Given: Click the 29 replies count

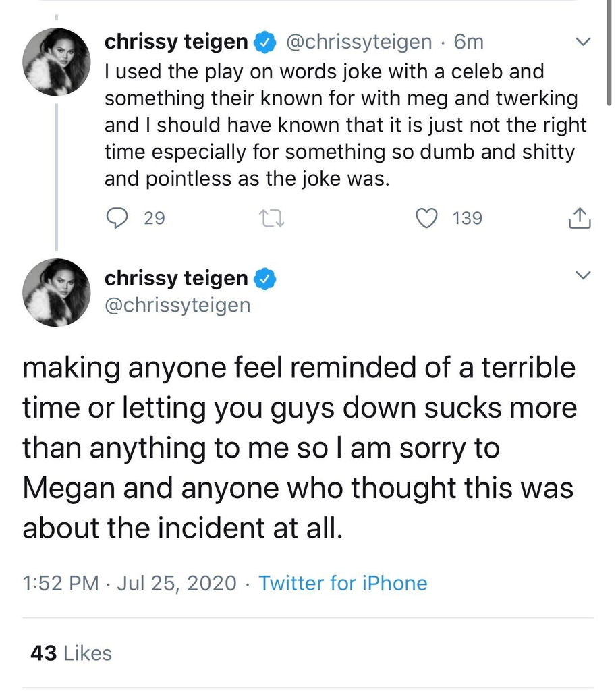Looking at the screenshot, I should click(x=155, y=219).
